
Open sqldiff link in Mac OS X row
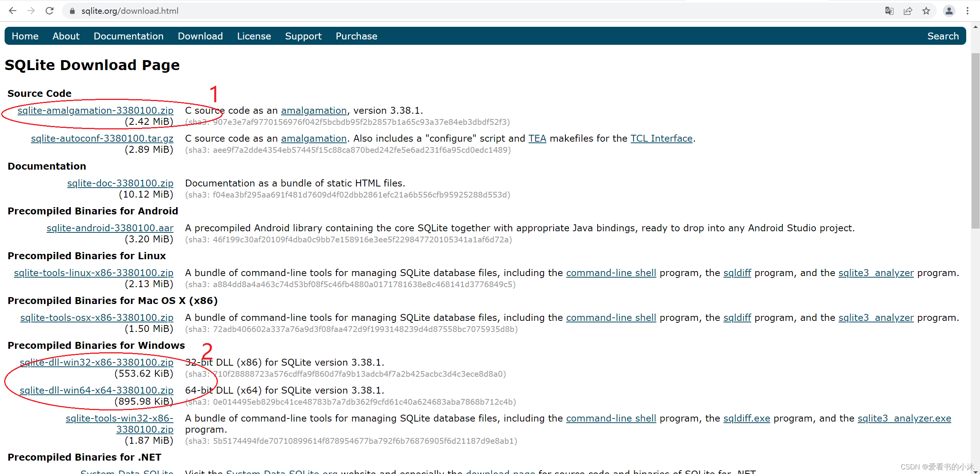tap(737, 317)
